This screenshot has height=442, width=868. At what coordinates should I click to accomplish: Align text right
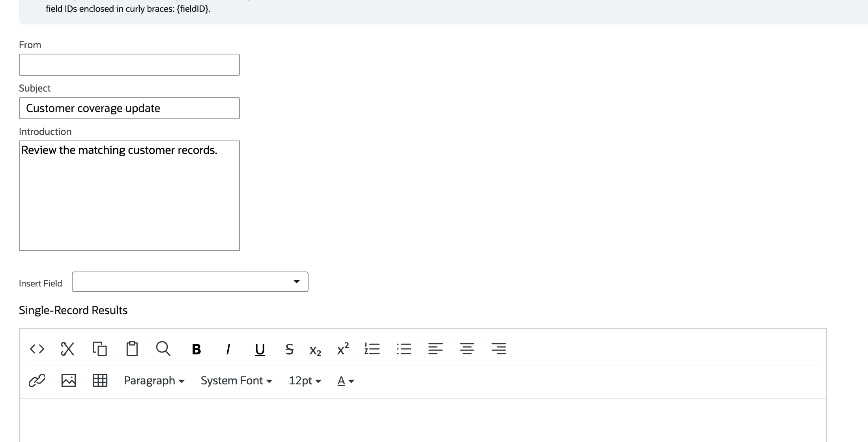(x=499, y=349)
